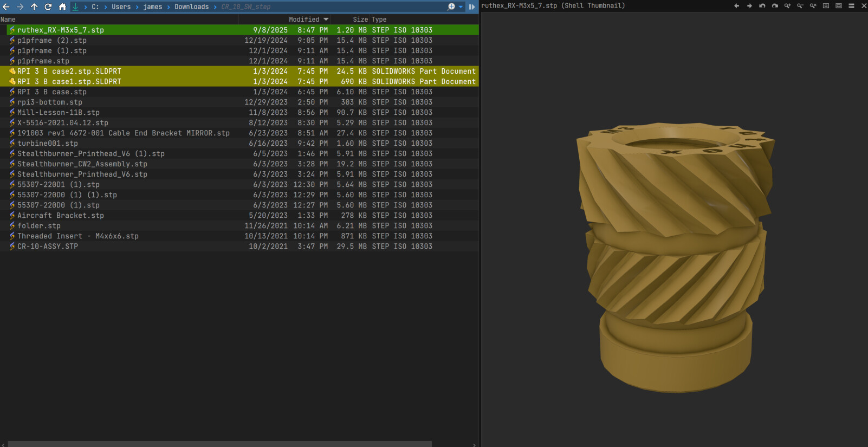Open the preview pane menu (hamburger)
Image resolution: width=868 pixels, height=447 pixels.
[851, 6]
